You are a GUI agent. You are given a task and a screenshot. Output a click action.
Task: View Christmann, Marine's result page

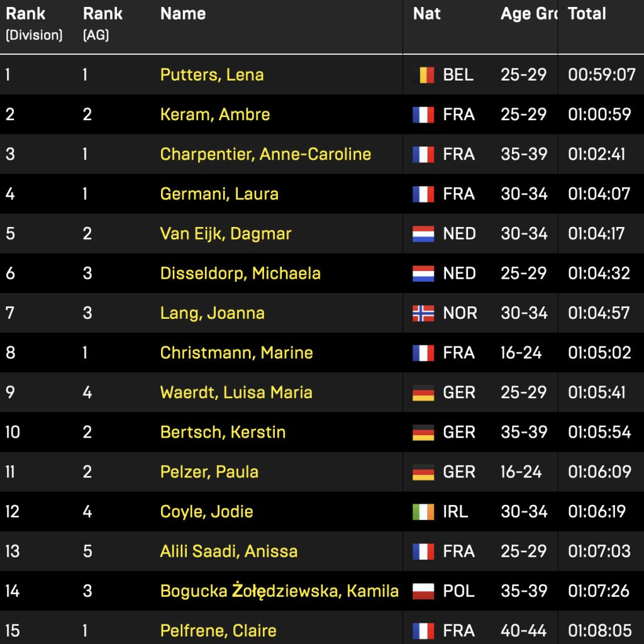click(236, 353)
